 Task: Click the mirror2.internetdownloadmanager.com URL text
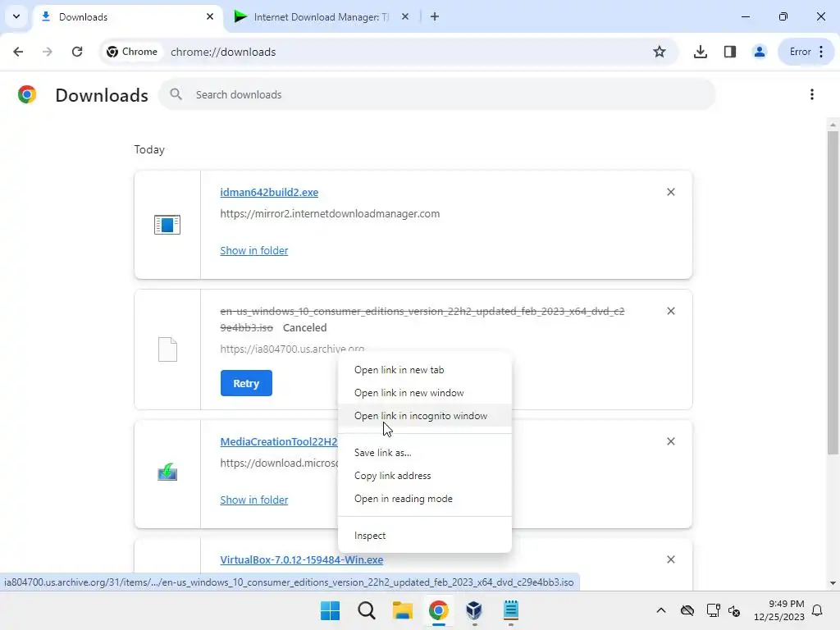(330, 214)
